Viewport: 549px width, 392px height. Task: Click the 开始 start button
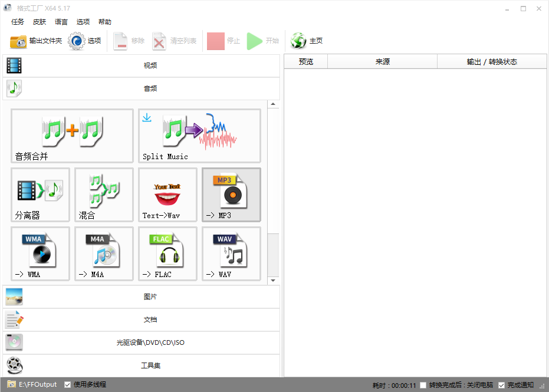262,41
